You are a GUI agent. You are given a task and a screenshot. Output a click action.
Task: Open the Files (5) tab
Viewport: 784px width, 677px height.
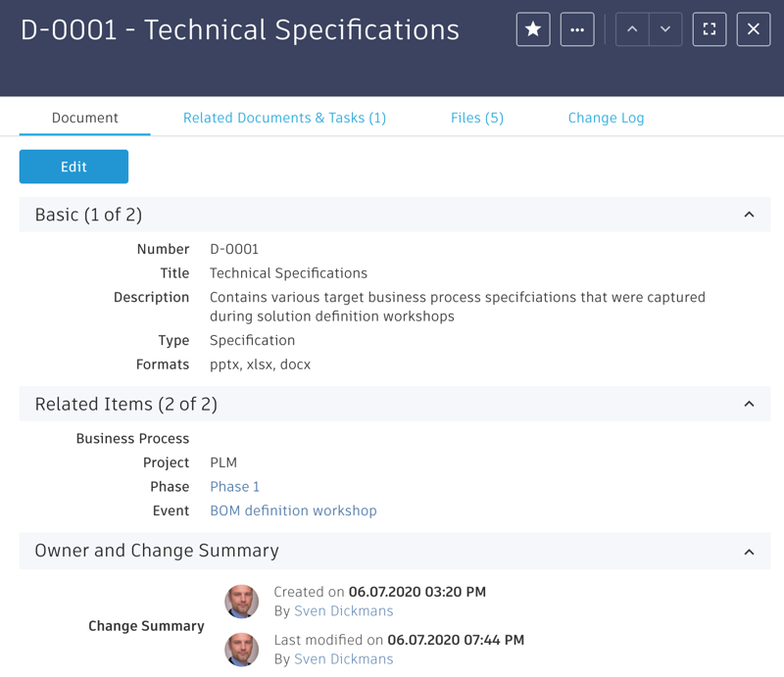pyautogui.click(x=477, y=118)
